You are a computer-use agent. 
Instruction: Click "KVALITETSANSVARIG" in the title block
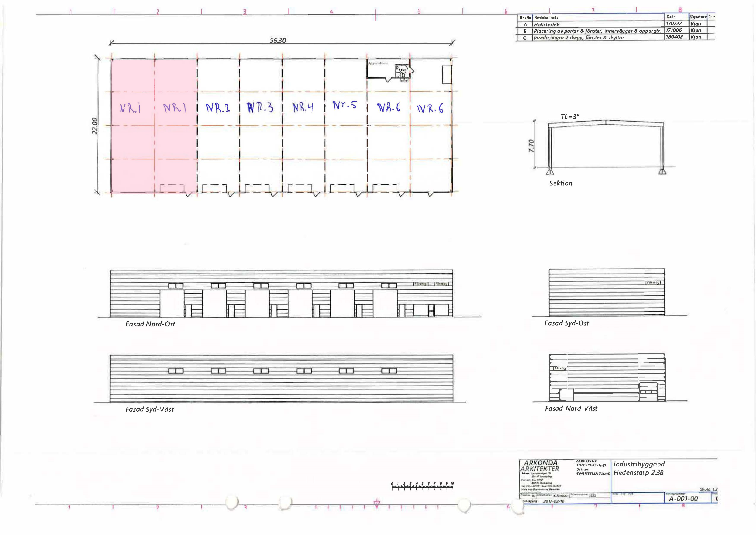[593, 474]
